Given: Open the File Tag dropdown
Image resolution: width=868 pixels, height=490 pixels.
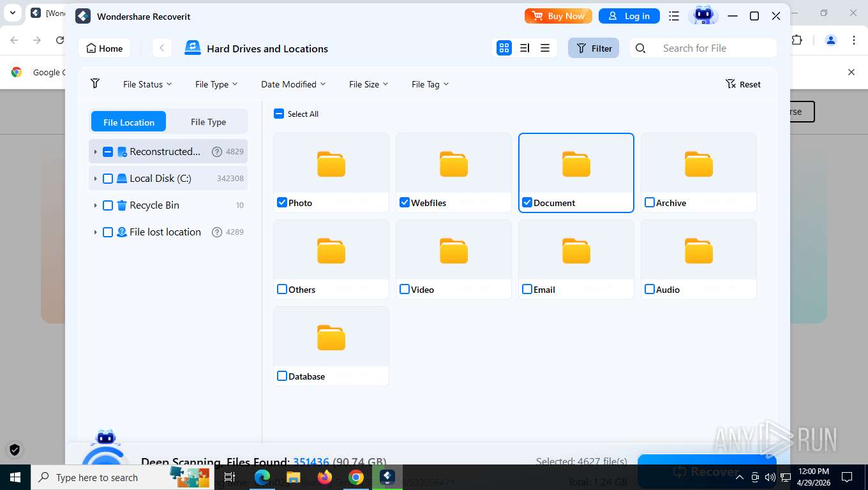Looking at the screenshot, I should [x=430, y=84].
